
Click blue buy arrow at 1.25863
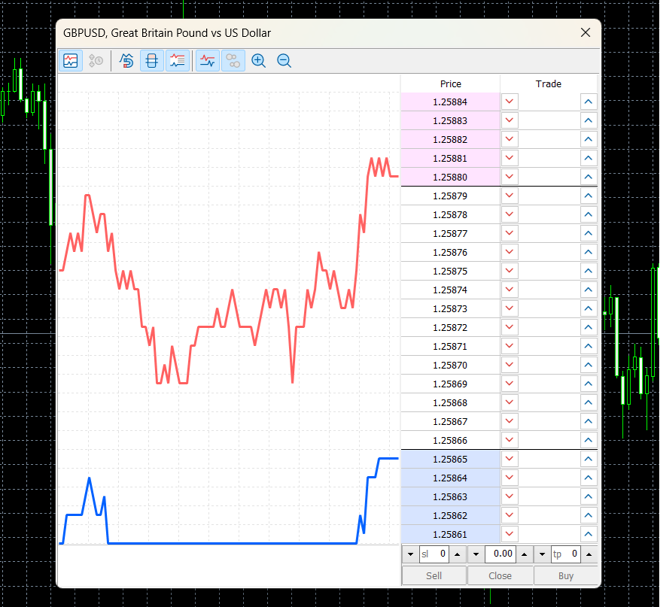(x=588, y=497)
